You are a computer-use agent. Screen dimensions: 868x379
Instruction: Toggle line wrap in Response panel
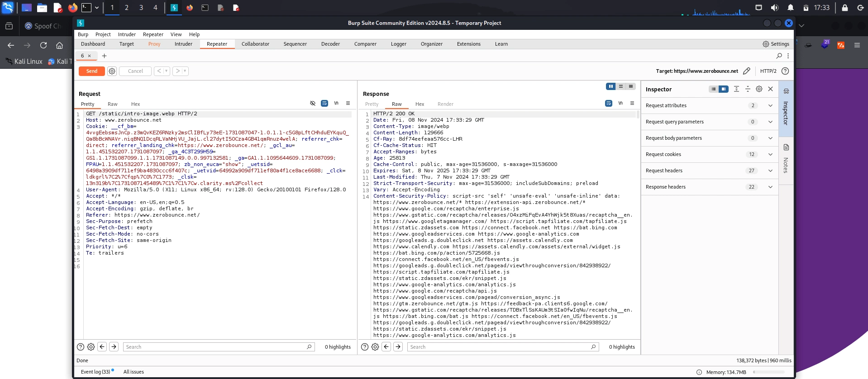click(x=609, y=104)
